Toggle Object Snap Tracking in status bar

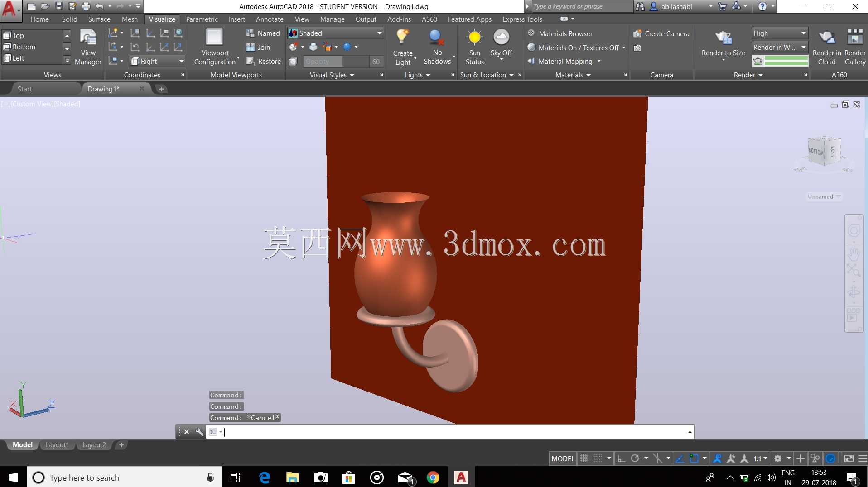coord(680,458)
